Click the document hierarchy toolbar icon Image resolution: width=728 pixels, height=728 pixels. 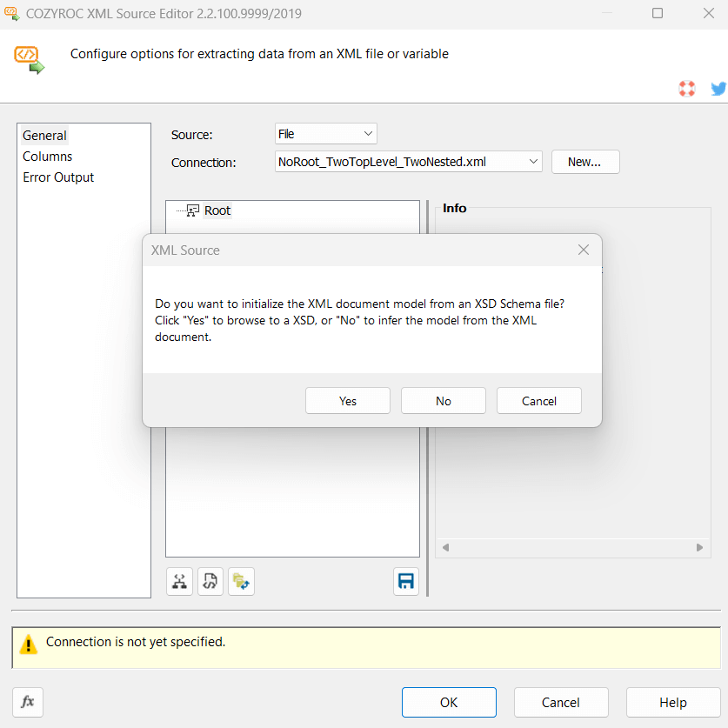pyautogui.click(x=179, y=581)
